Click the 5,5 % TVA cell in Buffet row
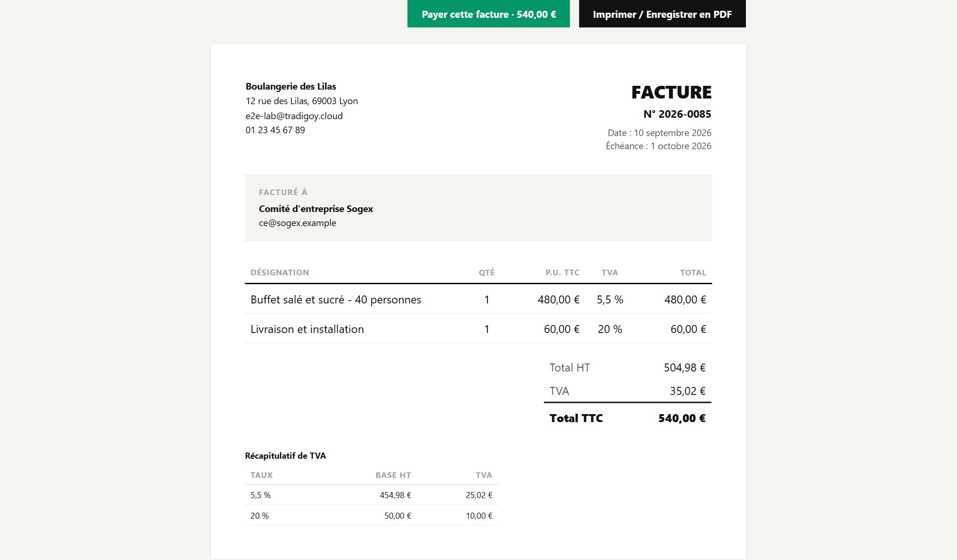This screenshot has height=560, width=957. pyautogui.click(x=610, y=300)
